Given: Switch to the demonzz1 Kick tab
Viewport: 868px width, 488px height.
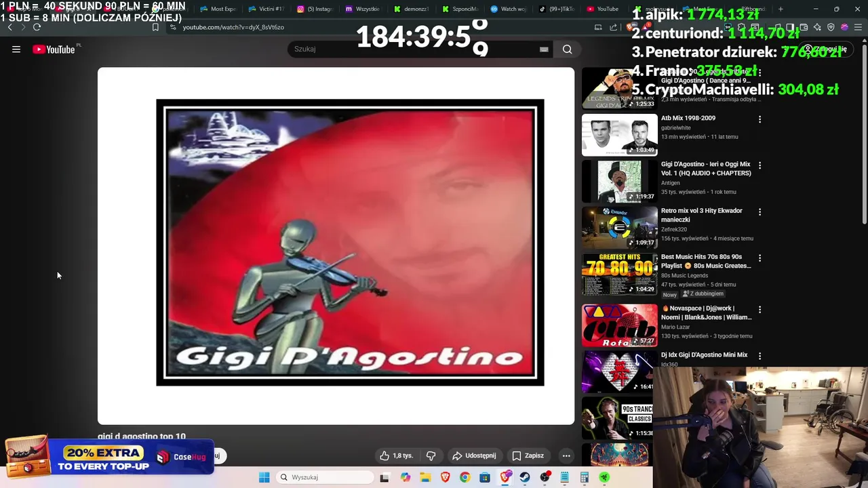Looking at the screenshot, I should coord(412,9).
